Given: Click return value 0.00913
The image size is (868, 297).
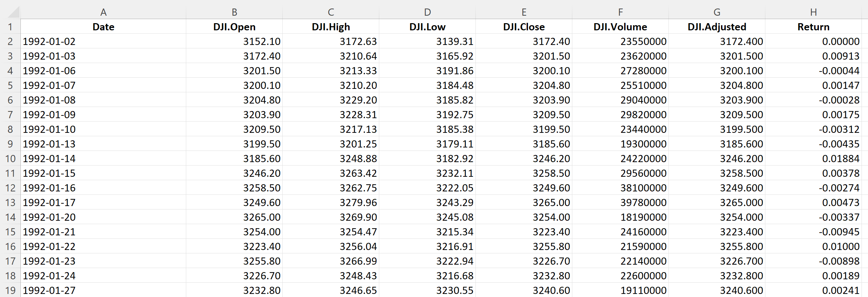Looking at the screenshot, I should tap(813, 56).
